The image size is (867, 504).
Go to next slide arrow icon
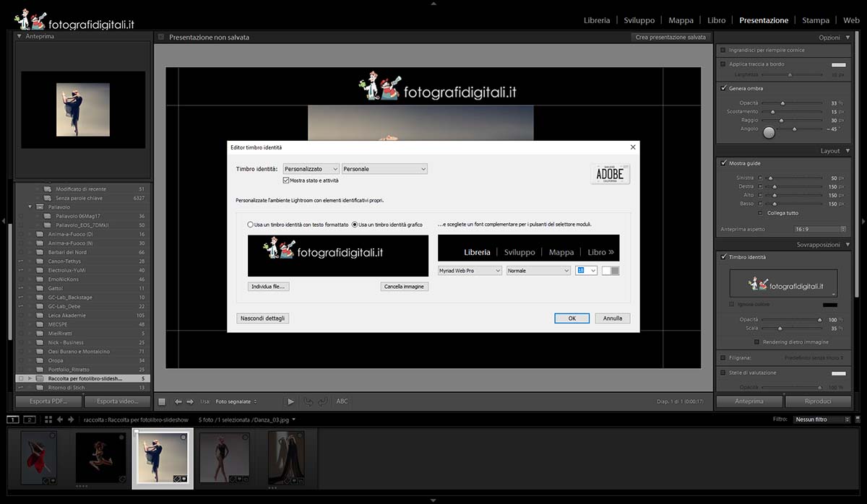click(190, 401)
